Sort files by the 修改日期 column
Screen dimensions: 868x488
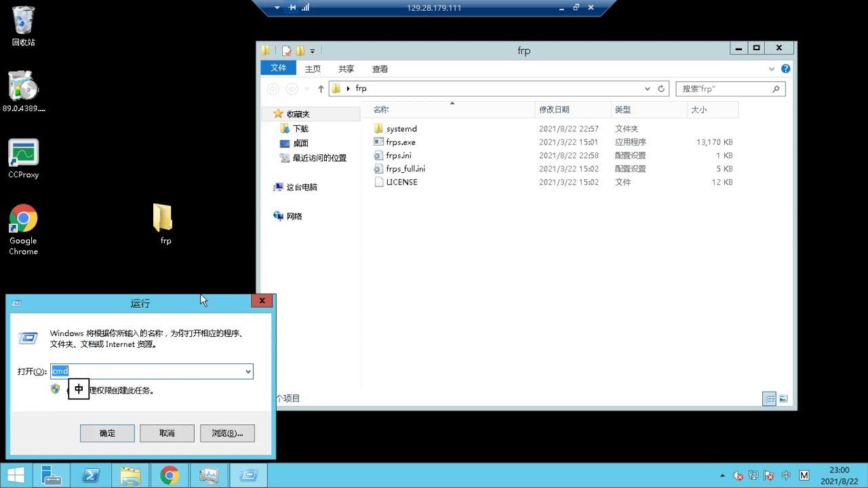coord(573,110)
